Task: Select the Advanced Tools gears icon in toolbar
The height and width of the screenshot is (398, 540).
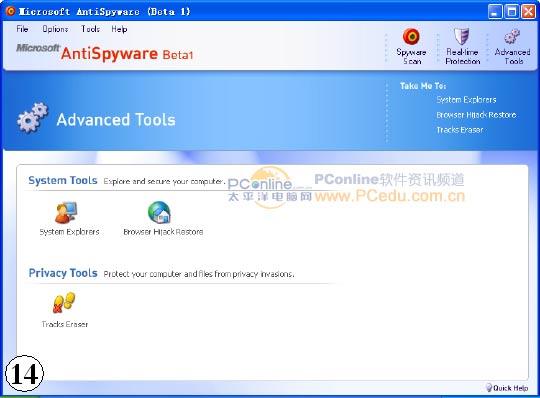Action: click(512, 36)
